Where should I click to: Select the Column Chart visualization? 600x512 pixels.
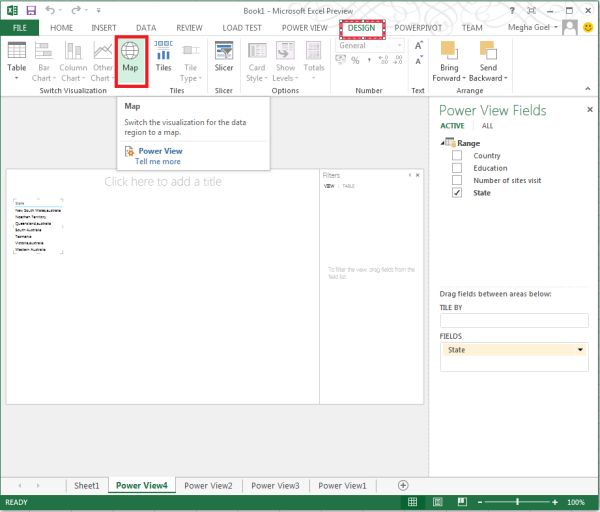click(x=73, y=61)
